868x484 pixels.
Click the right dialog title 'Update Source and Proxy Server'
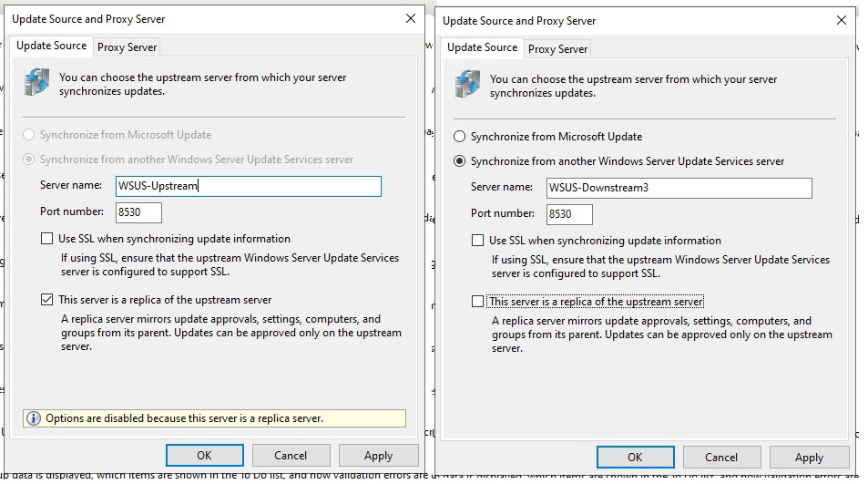519,20
